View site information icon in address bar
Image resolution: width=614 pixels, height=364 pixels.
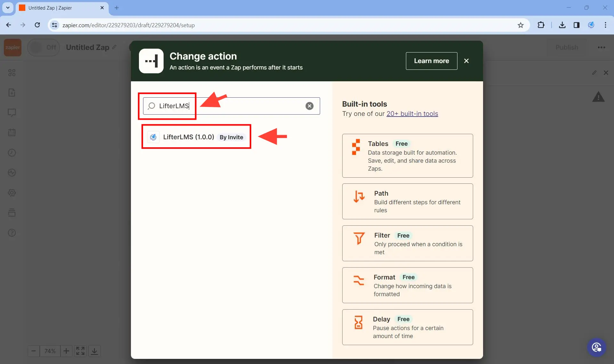[55, 25]
